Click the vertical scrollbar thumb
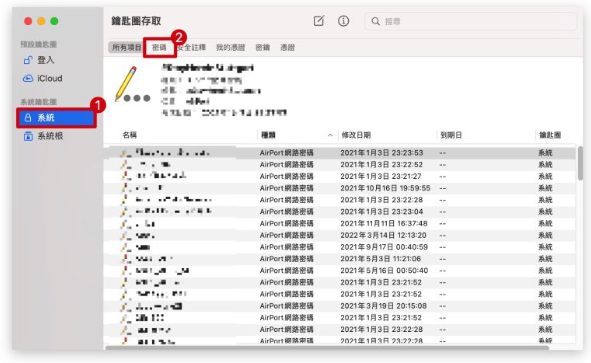The height and width of the screenshot is (363, 591). coord(580,163)
